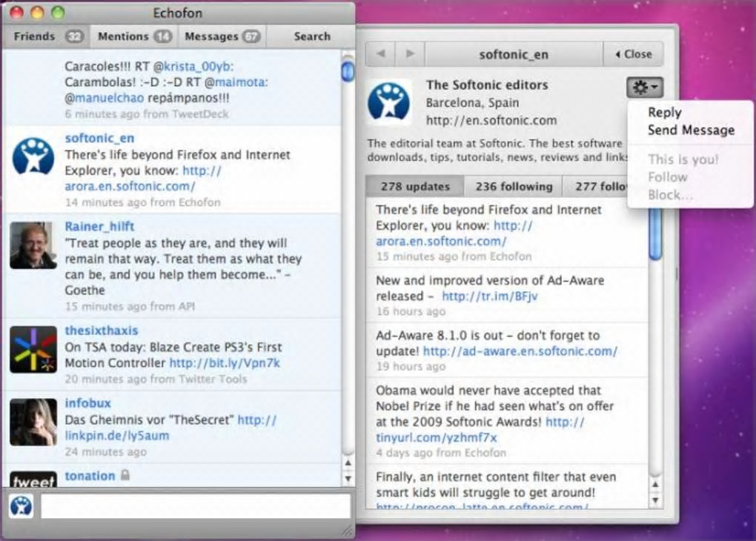Click the Friends unread count badge 32
Viewport: 756px width, 541px height.
(x=74, y=36)
